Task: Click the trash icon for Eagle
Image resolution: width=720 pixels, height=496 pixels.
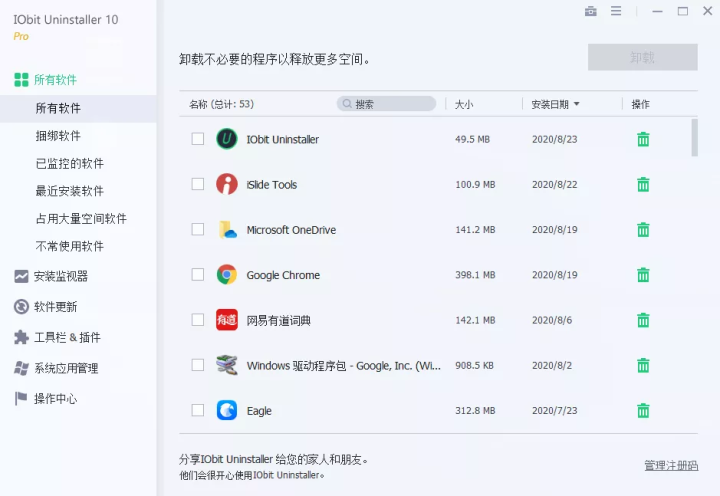Action: click(643, 410)
